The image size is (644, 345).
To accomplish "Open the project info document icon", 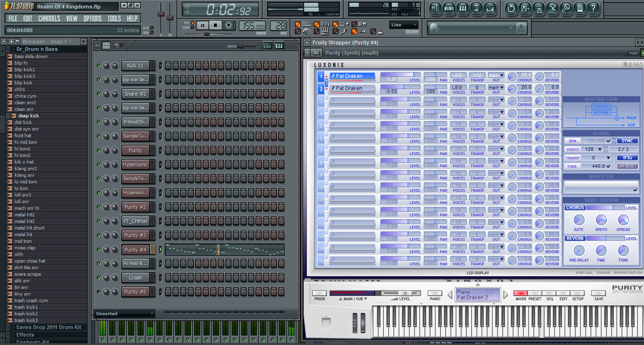I will [x=579, y=8].
